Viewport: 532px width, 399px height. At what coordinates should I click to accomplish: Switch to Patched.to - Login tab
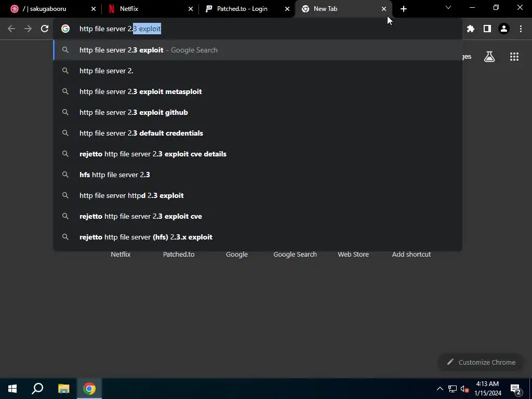tap(246, 9)
